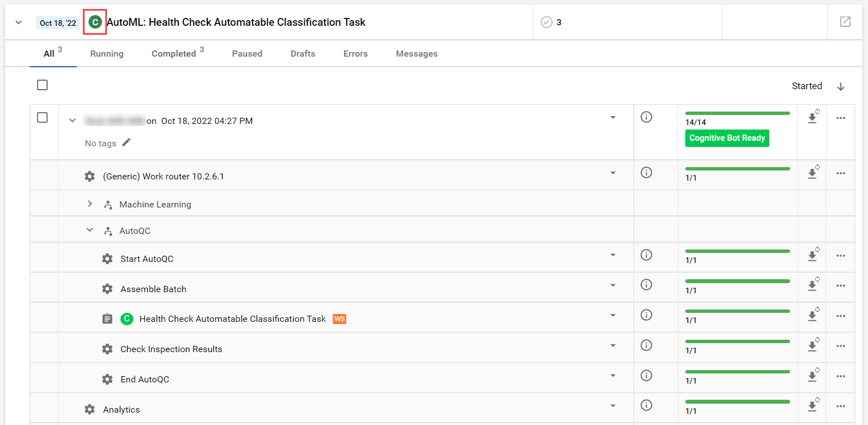Edit tags with the pencil icon
Image resolution: width=868 pixels, height=425 pixels.
click(x=127, y=142)
